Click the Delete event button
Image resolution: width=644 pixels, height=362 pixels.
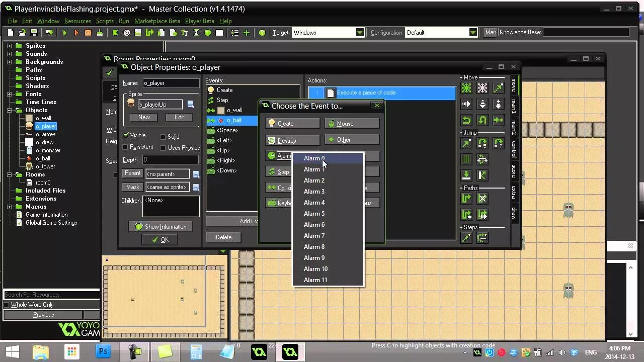click(223, 237)
